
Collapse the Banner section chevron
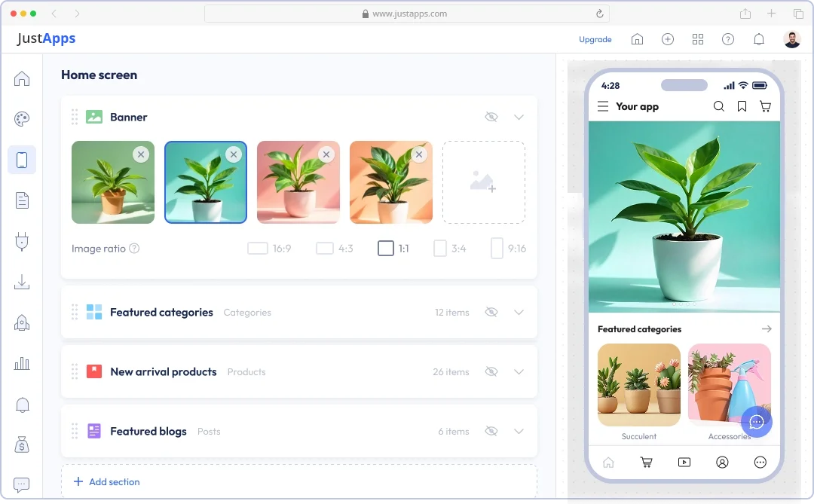click(519, 118)
